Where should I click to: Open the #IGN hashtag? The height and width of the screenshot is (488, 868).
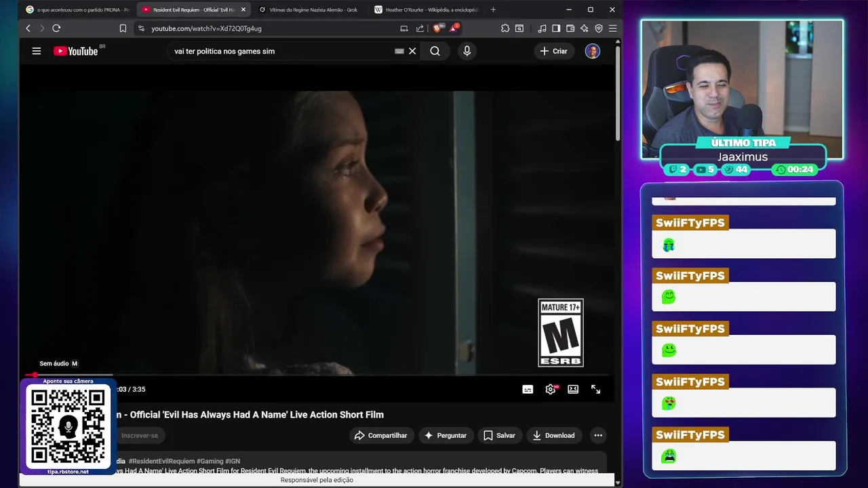[233, 461]
